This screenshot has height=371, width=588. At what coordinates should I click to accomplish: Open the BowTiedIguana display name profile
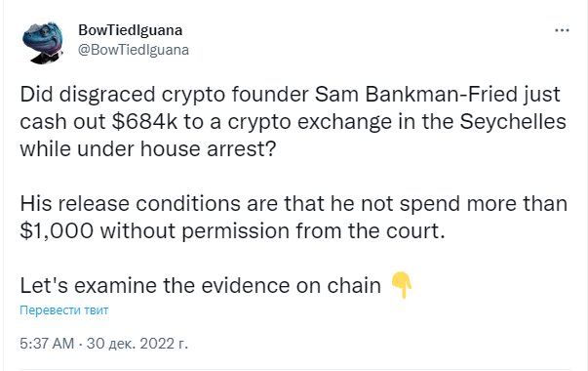click(x=130, y=30)
